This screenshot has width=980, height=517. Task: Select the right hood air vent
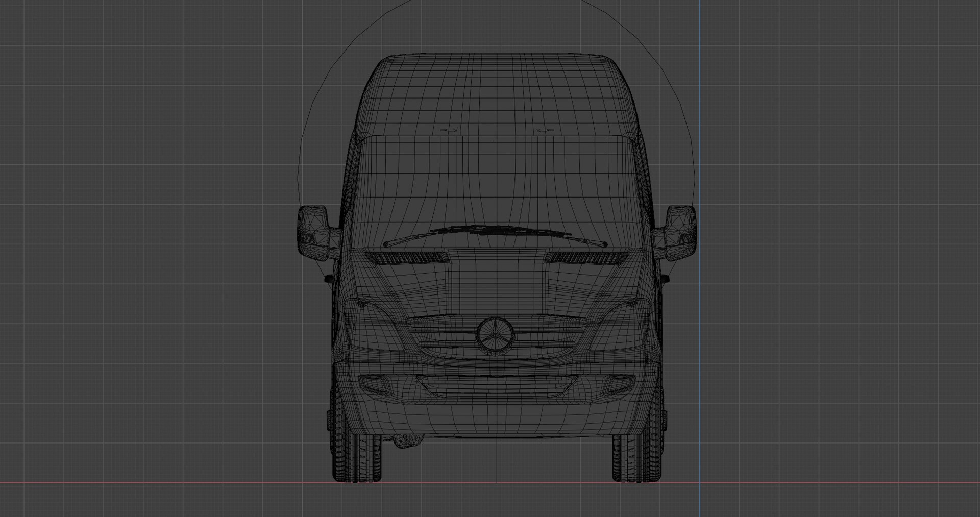(587, 258)
